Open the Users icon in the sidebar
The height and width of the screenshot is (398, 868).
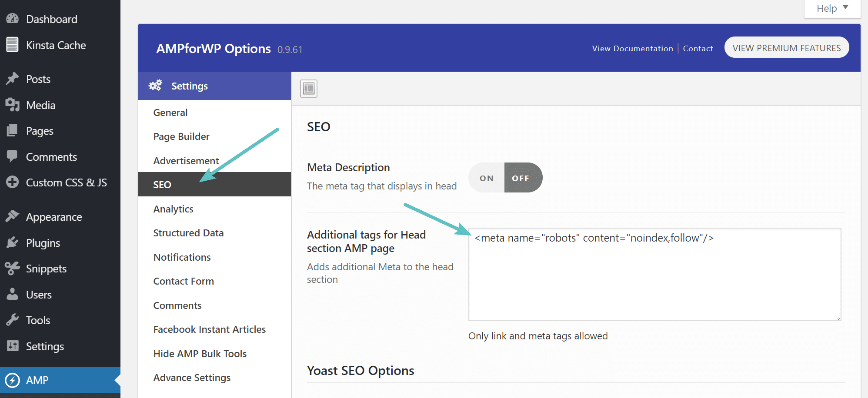coord(12,295)
